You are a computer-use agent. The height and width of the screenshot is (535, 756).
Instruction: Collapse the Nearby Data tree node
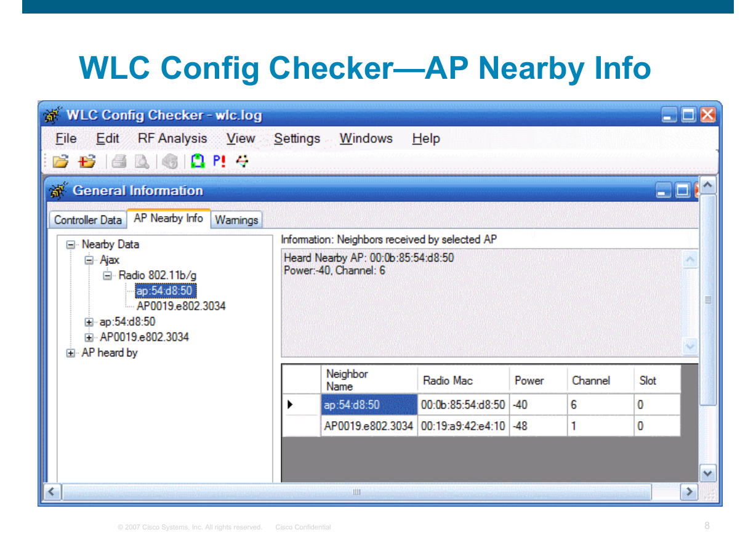click(x=71, y=244)
